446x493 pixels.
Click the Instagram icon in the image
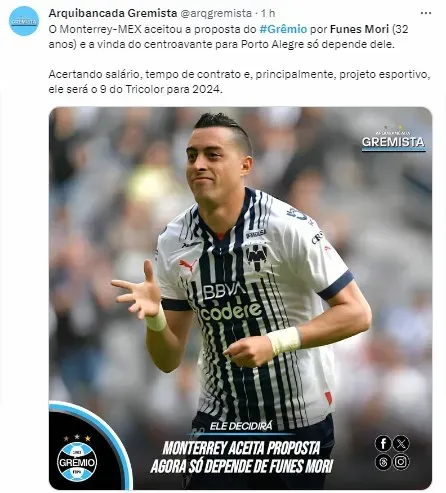[x=401, y=462]
